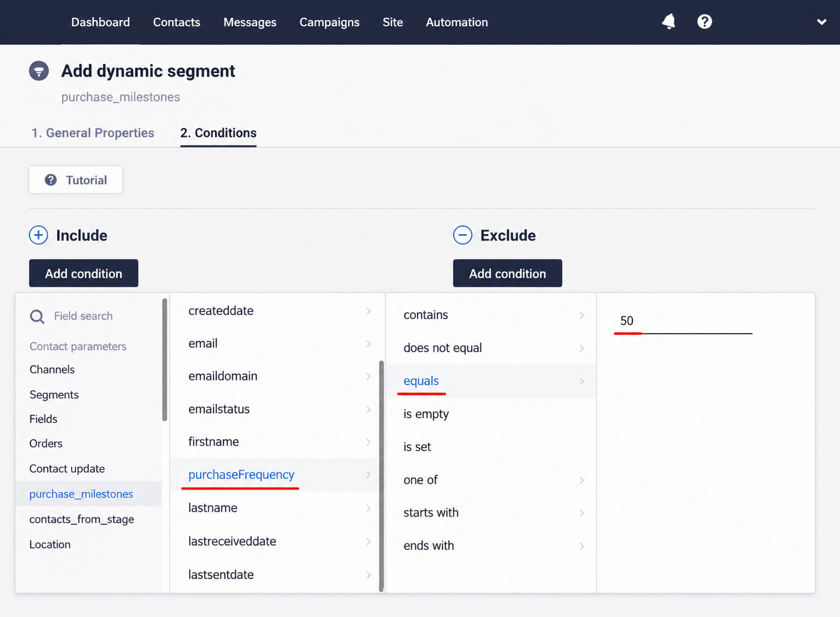Select the Orders category
The image size is (840, 617).
pos(46,444)
